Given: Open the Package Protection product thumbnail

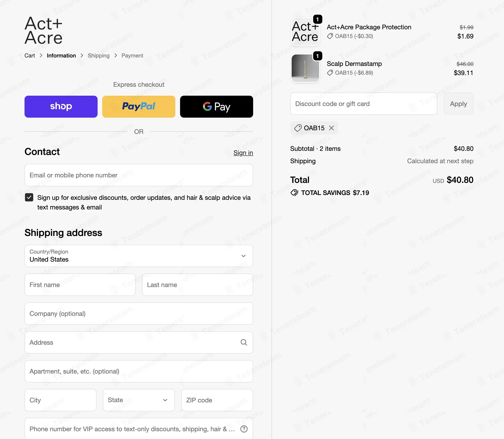Looking at the screenshot, I should click(305, 31).
